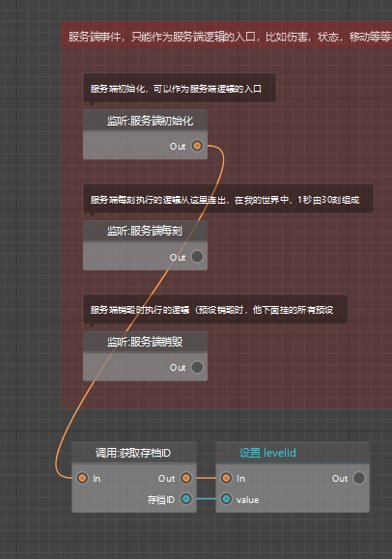The image size is (392, 559).
Task: Select the 监听:服务端初始化 node header
Action: (x=145, y=121)
